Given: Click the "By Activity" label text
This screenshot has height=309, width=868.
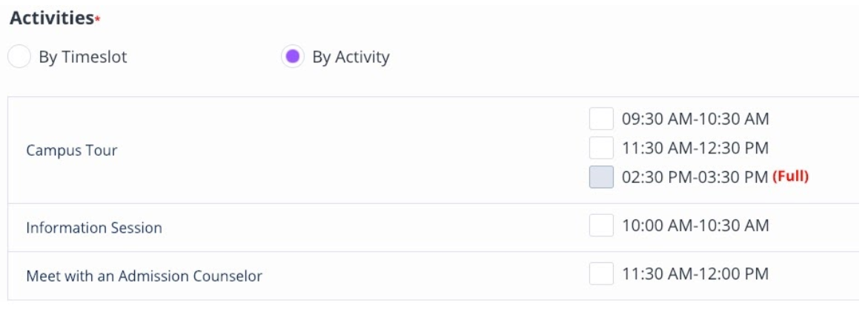Looking at the screenshot, I should point(351,57).
